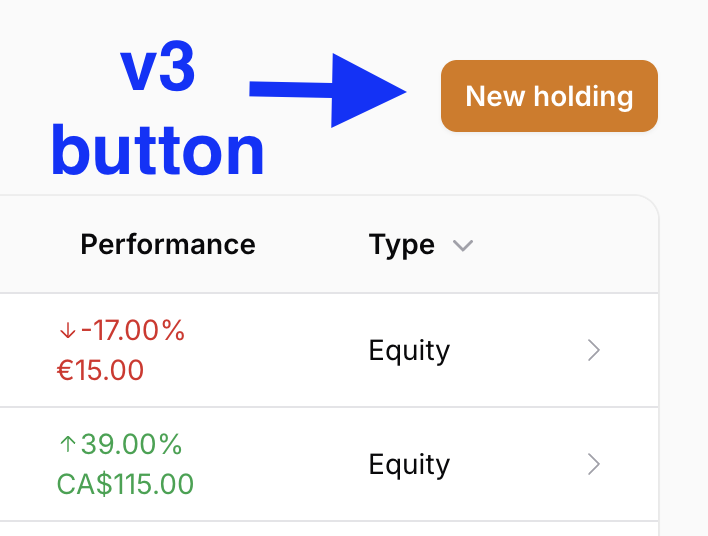
Task: Select Equity in the 39.00% row
Action: click(409, 465)
